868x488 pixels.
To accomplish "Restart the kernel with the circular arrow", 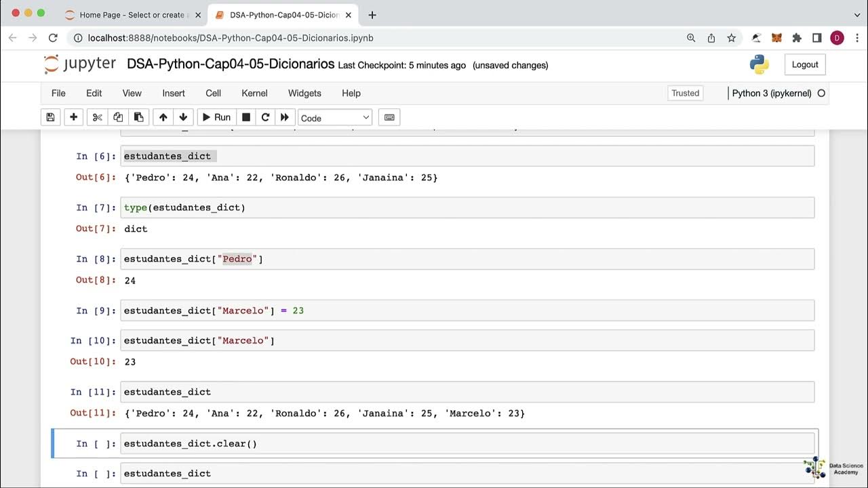I will coord(266,117).
